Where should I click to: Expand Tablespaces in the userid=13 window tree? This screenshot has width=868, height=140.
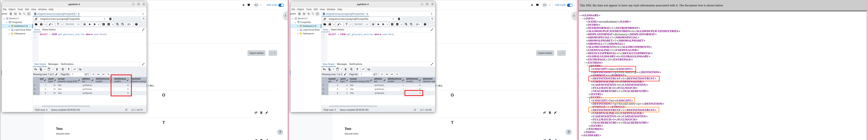(9, 34)
